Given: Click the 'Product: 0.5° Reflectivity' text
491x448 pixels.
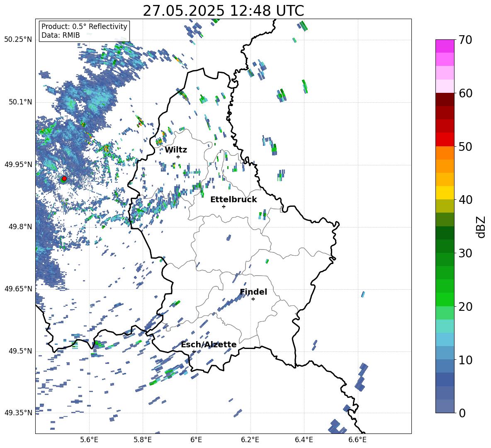Looking at the screenshot, I should (x=84, y=27).
